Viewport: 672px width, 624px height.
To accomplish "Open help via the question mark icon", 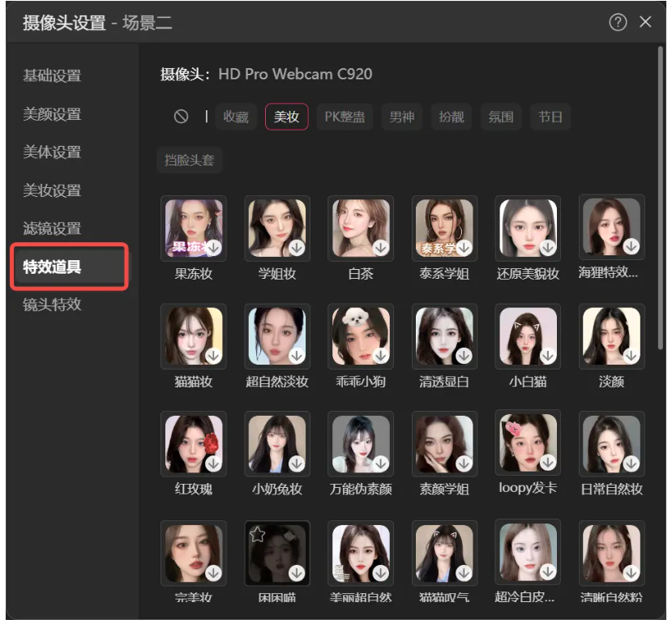I will [x=617, y=22].
